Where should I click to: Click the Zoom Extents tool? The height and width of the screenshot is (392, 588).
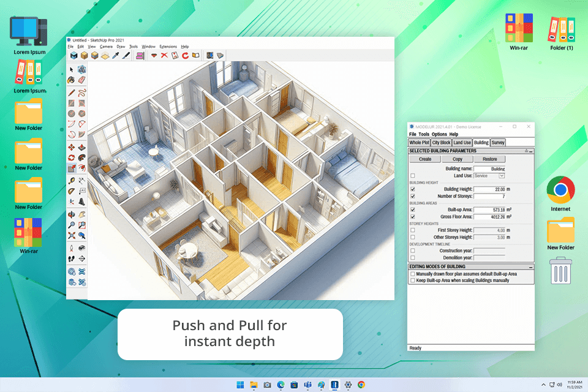[x=71, y=236]
